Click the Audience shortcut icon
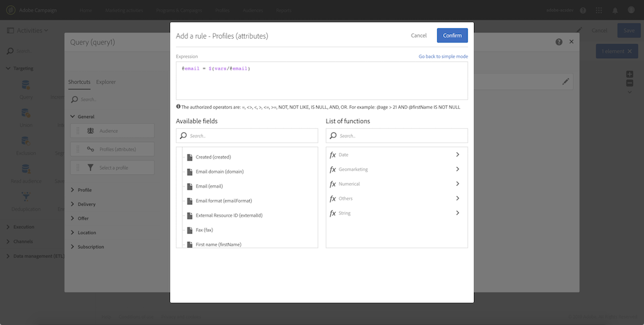Viewport: 644px width, 325px height. click(x=91, y=131)
